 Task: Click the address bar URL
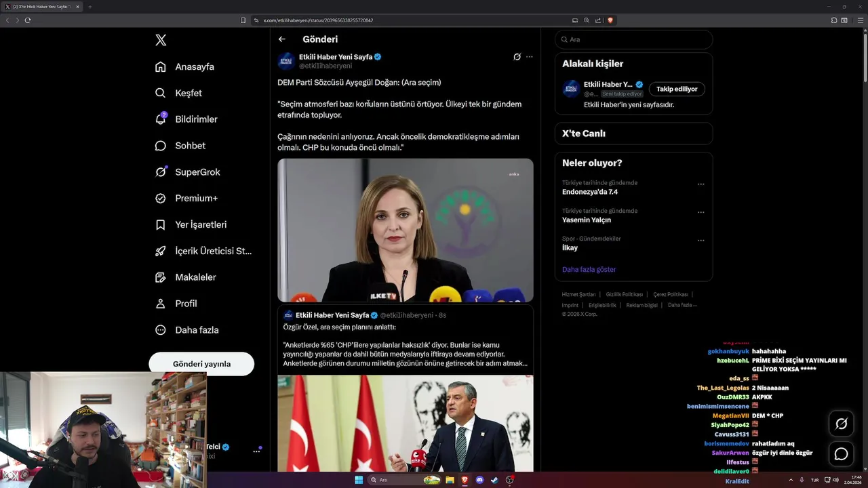(x=318, y=20)
